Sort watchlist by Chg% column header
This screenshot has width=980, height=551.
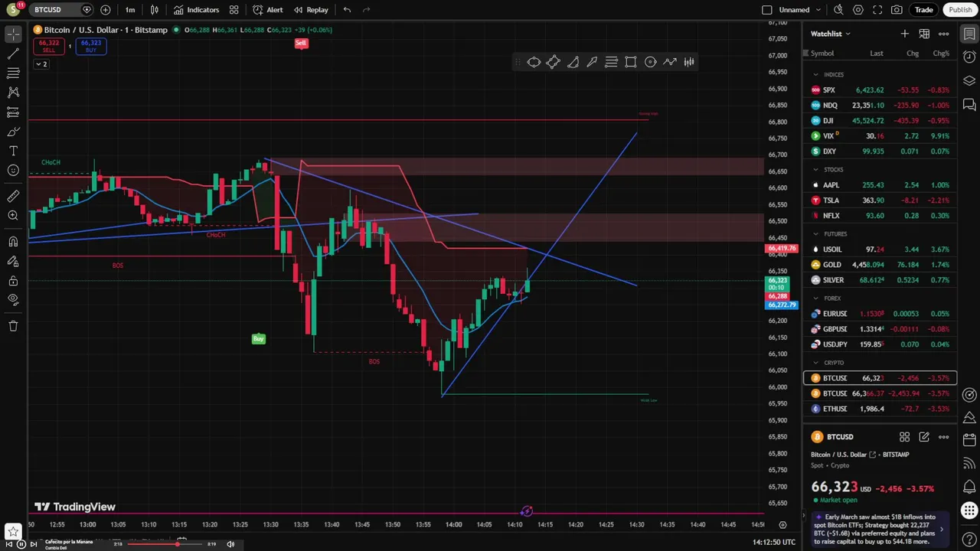pyautogui.click(x=941, y=54)
